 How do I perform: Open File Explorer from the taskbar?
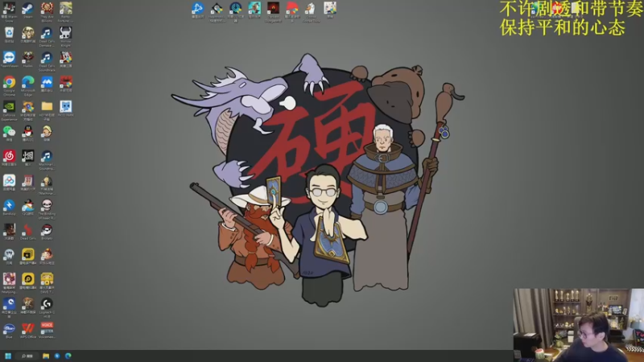46,356
